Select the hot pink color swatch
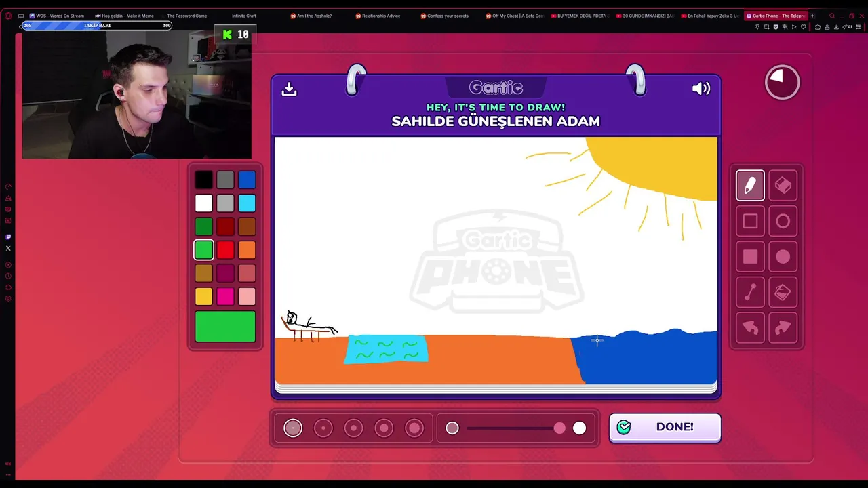The width and height of the screenshot is (868, 488). [x=225, y=296]
